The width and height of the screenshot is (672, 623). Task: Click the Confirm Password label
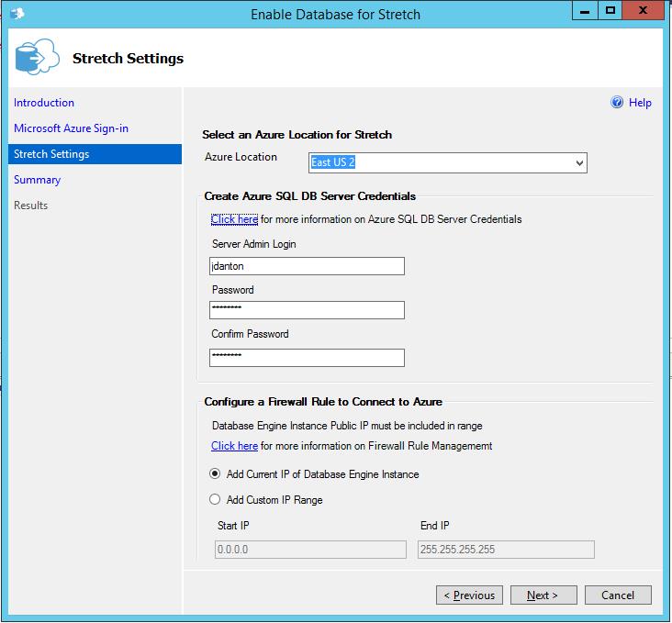tap(250, 334)
